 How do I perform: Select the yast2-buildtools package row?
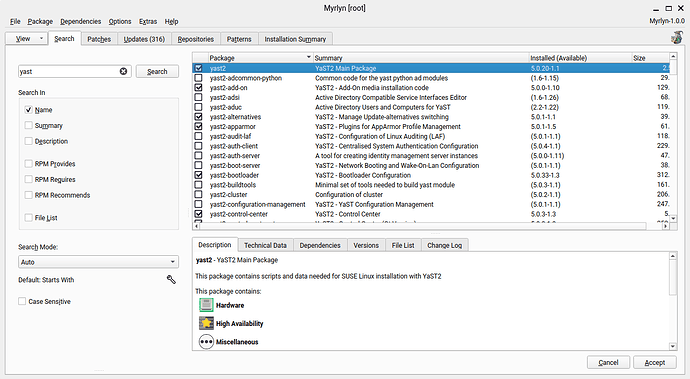tap(431, 185)
